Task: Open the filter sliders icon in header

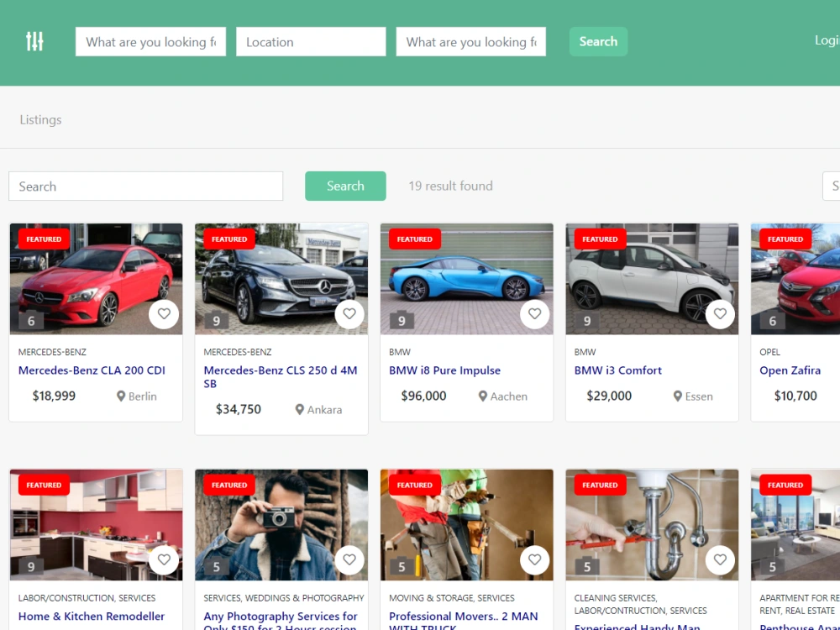Action: pos(34,41)
